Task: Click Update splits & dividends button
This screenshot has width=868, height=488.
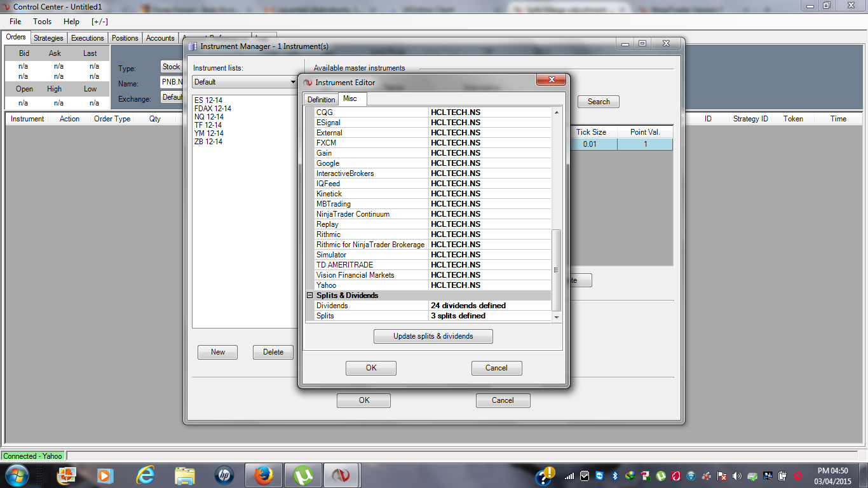Action: tap(433, 336)
